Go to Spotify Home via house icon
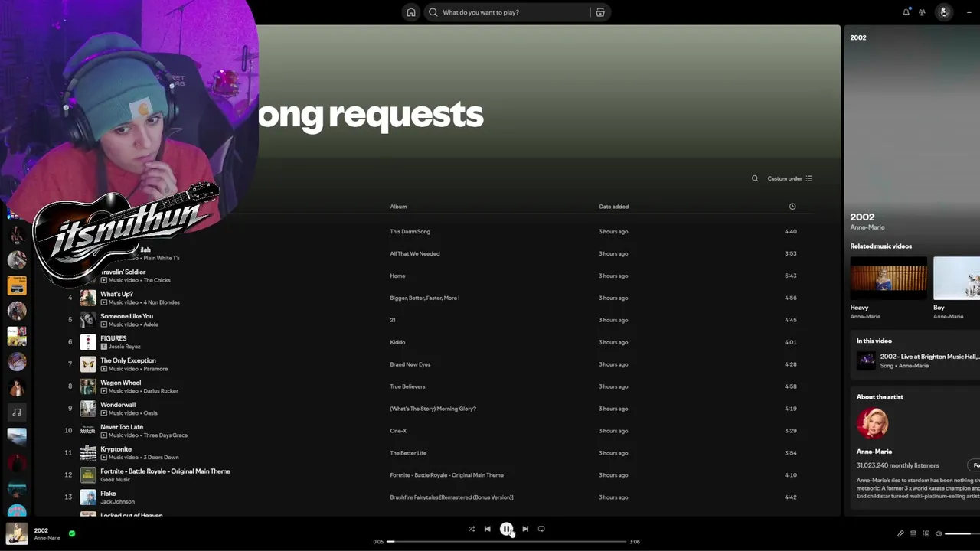Image resolution: width=980 pixels, height=551 pixels. click(411, 12)
